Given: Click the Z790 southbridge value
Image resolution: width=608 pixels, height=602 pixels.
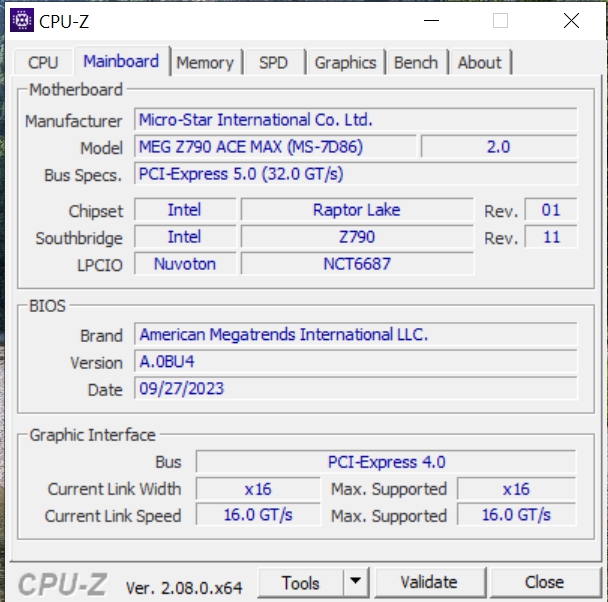Looking at the screenshot, I should click(357, 237).
